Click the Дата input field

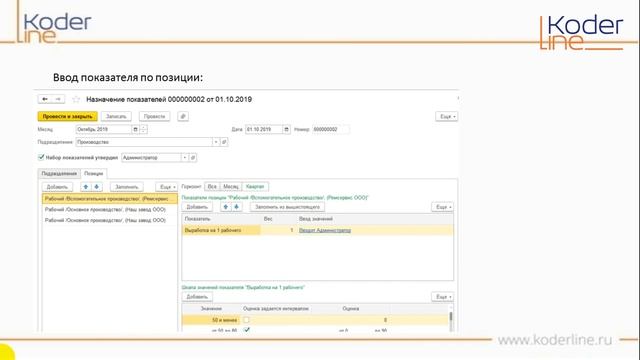264,129
